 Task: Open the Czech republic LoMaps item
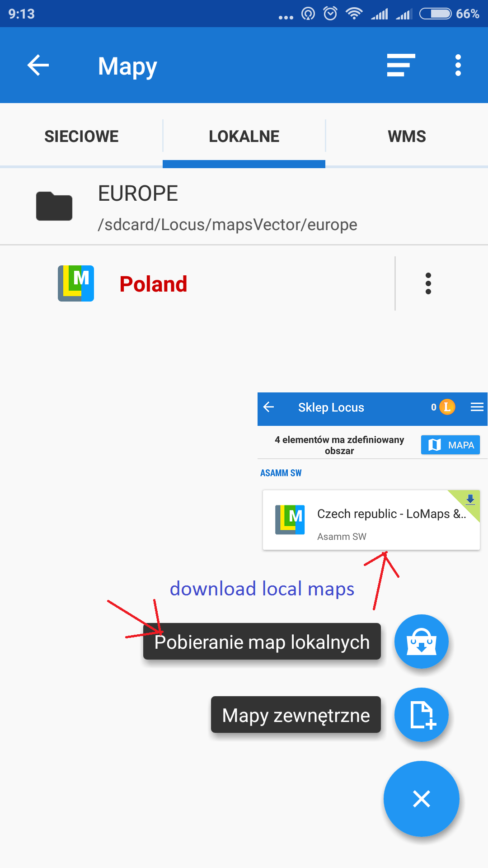pyautogui.click(x=371, y=520)
